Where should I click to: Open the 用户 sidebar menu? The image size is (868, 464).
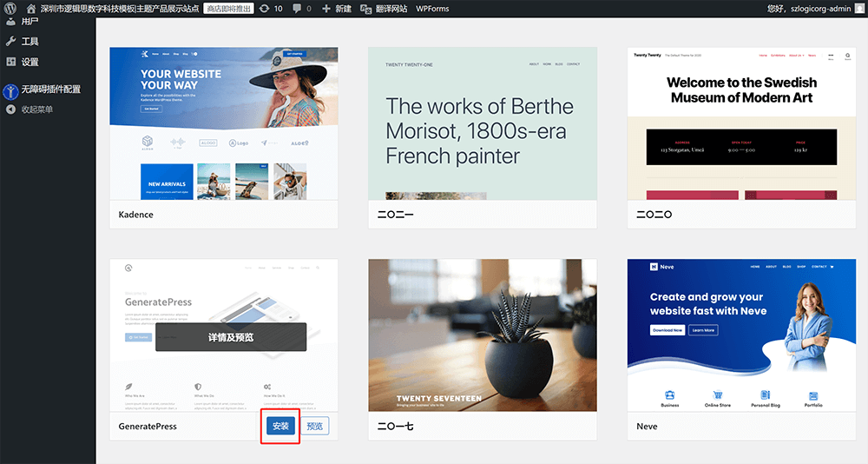30,22
